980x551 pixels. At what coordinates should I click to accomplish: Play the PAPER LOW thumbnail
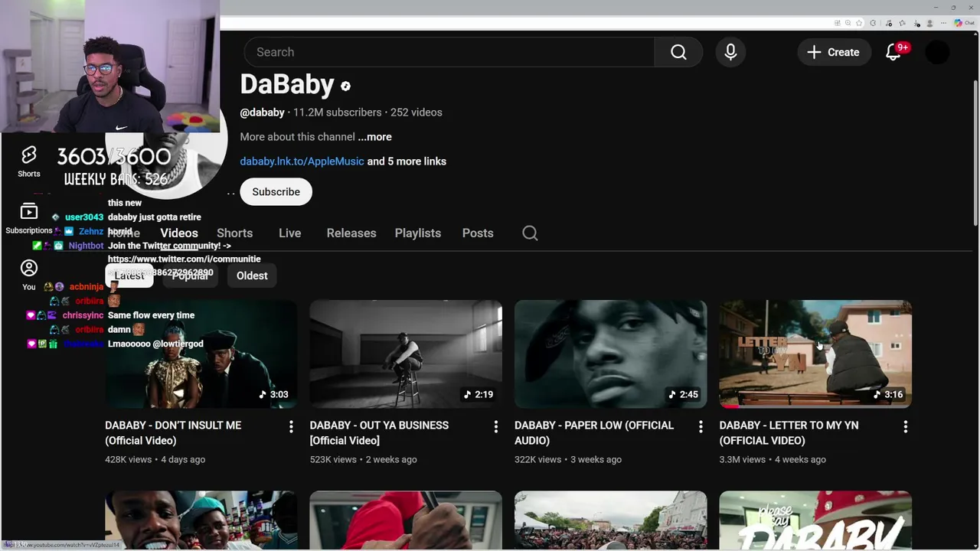click(x=610, y=354)
